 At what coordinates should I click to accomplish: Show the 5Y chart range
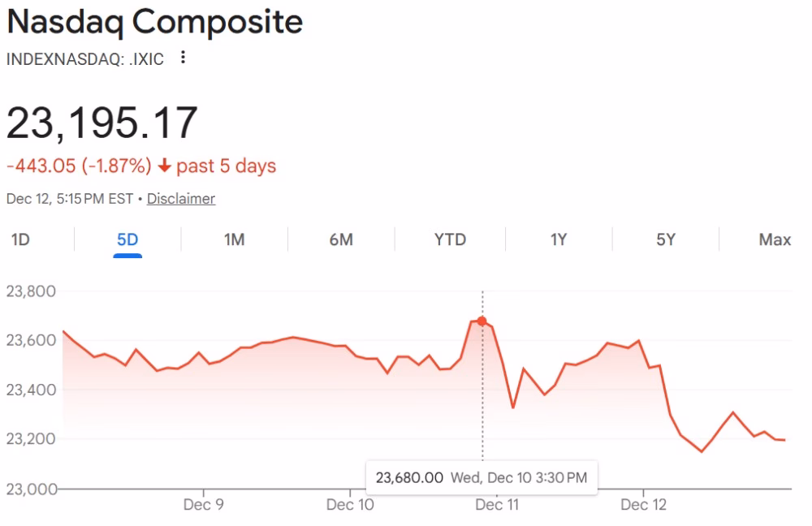pos(666,239)
